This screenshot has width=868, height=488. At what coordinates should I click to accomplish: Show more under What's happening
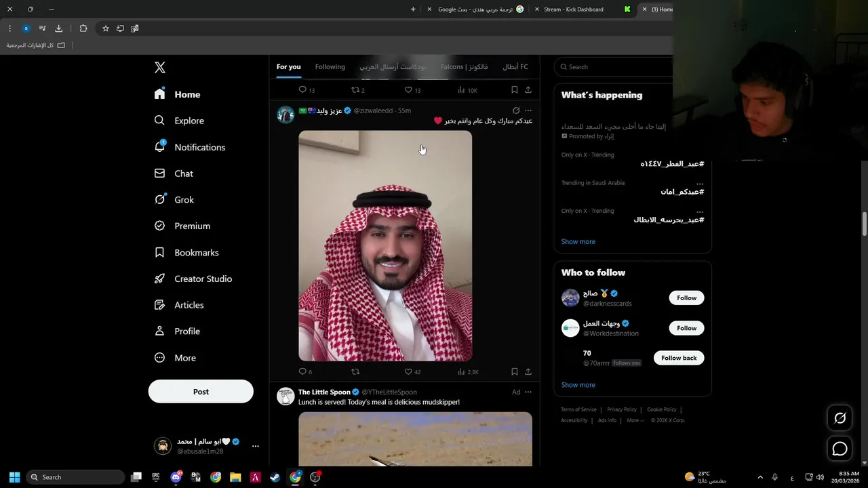point(578,241)
